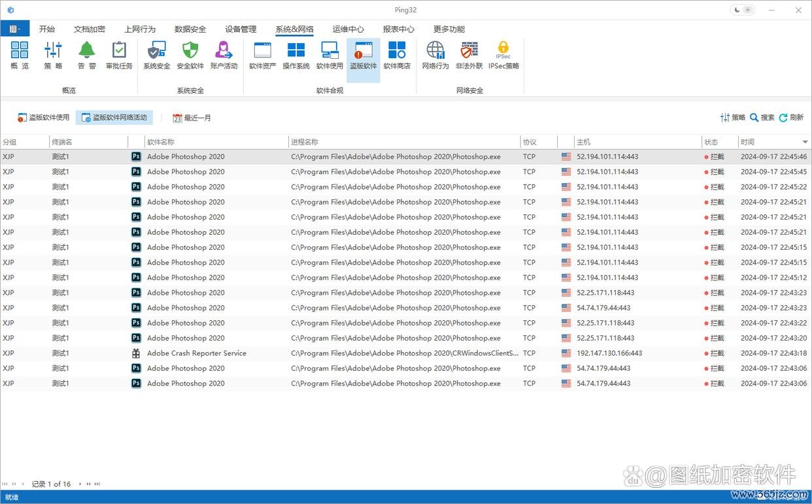Viewport: 812px width, 504px height.
Task: Select the Adobe Crash Reporter Service row
Action: pos(405,353)
